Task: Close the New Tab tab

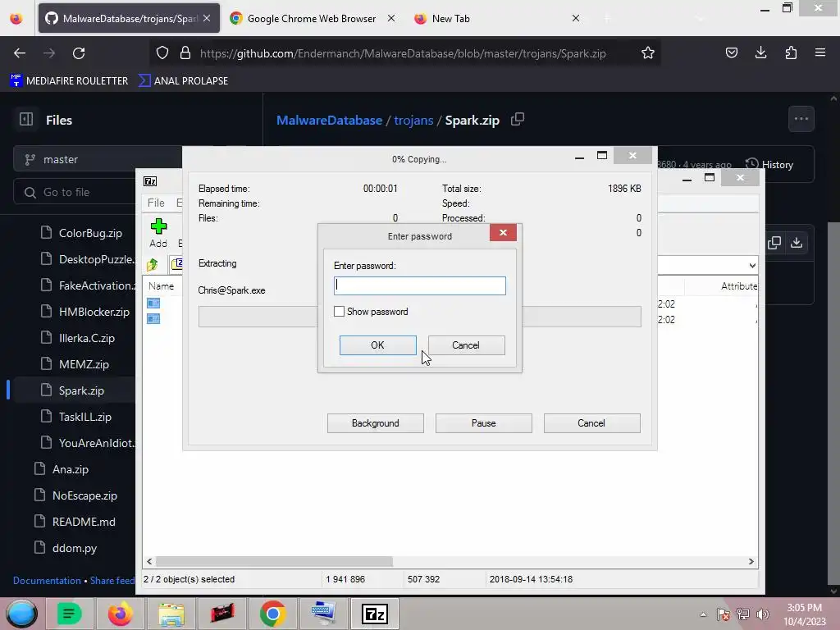Action: [x=575, y=18]
